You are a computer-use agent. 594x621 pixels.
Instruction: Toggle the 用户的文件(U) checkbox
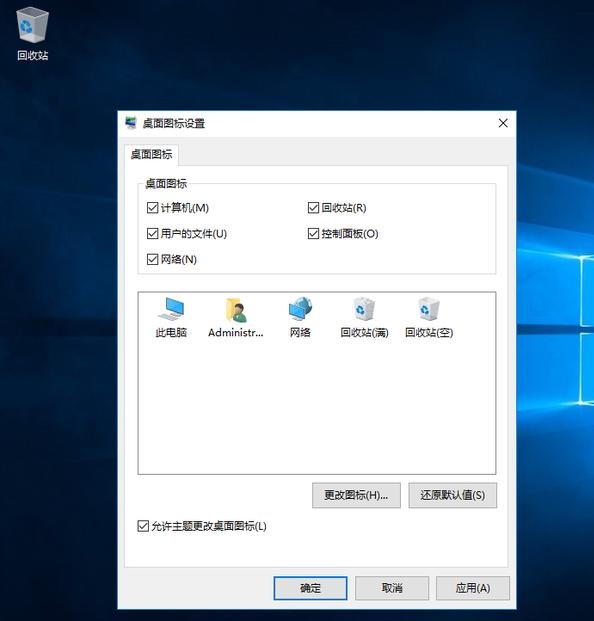[152, 234]
